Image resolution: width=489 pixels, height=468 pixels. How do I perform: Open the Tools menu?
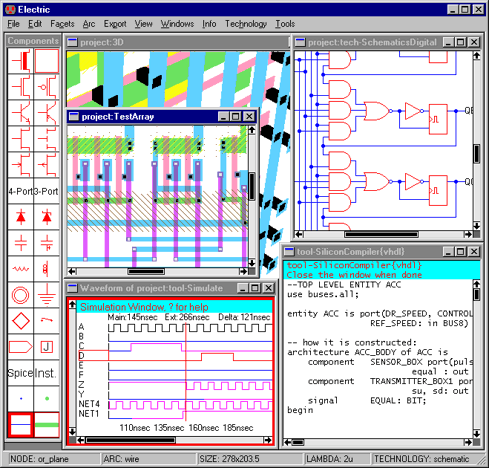tap(285, 24)
